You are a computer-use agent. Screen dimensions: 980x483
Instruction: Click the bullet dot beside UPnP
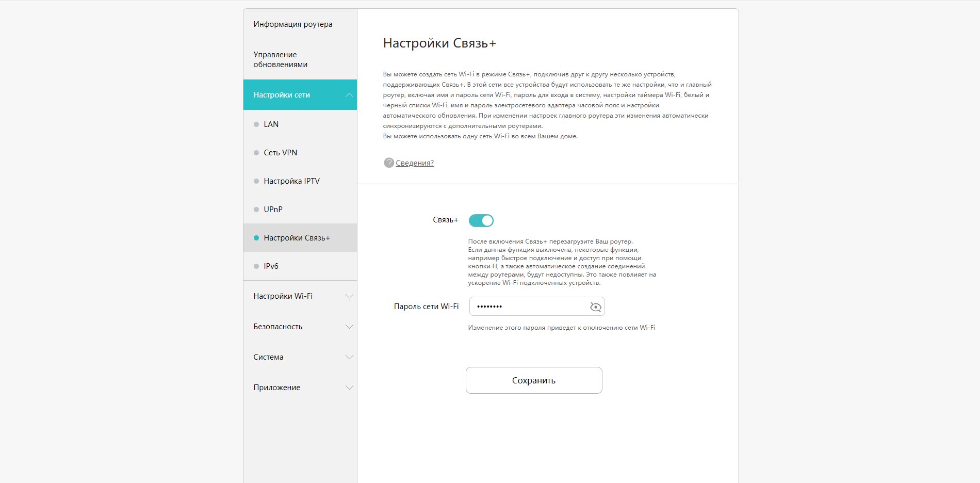click(256, 210)
